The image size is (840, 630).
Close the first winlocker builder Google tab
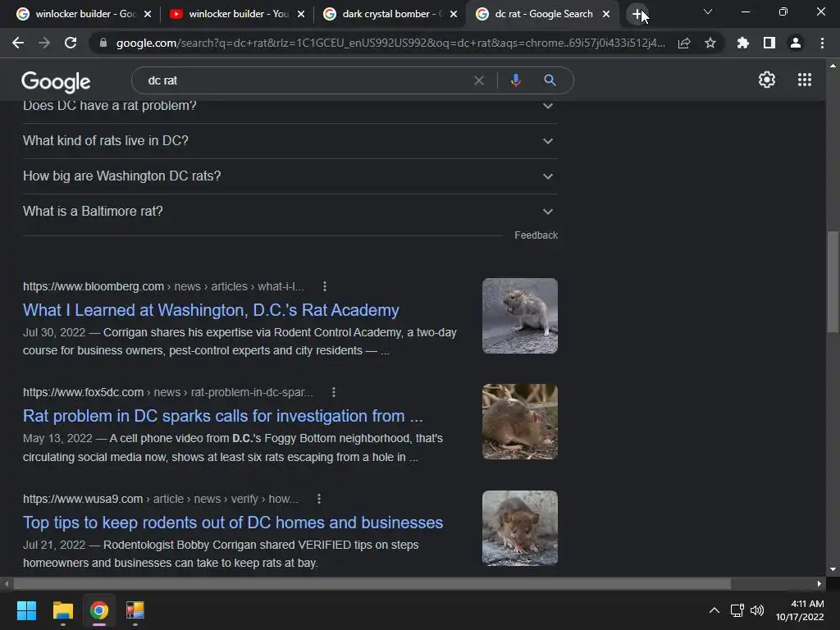point(148,14)
